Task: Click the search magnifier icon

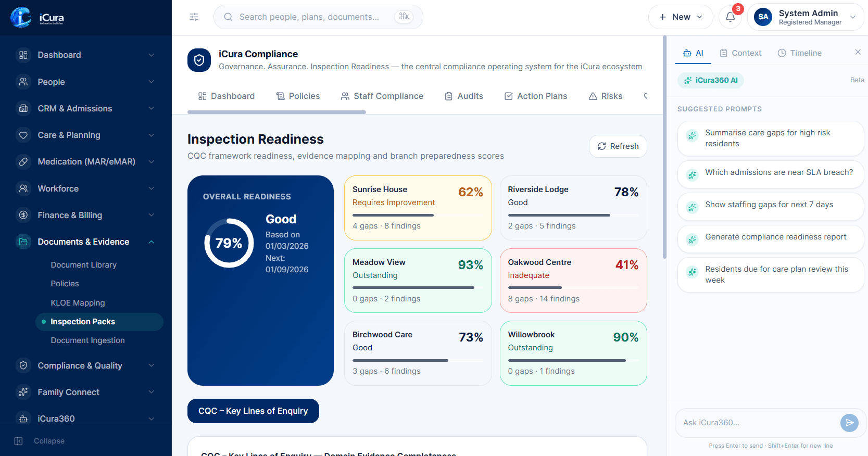Action: [228, 17]
